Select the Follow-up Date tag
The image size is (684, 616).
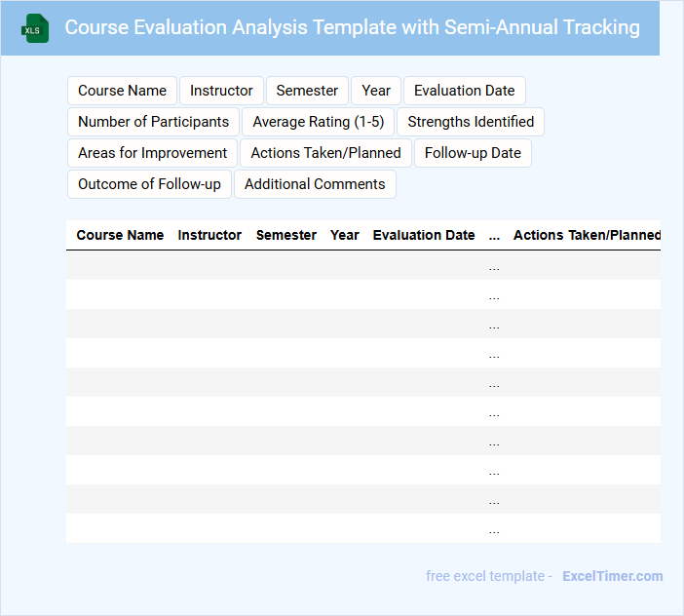[473, 153]
